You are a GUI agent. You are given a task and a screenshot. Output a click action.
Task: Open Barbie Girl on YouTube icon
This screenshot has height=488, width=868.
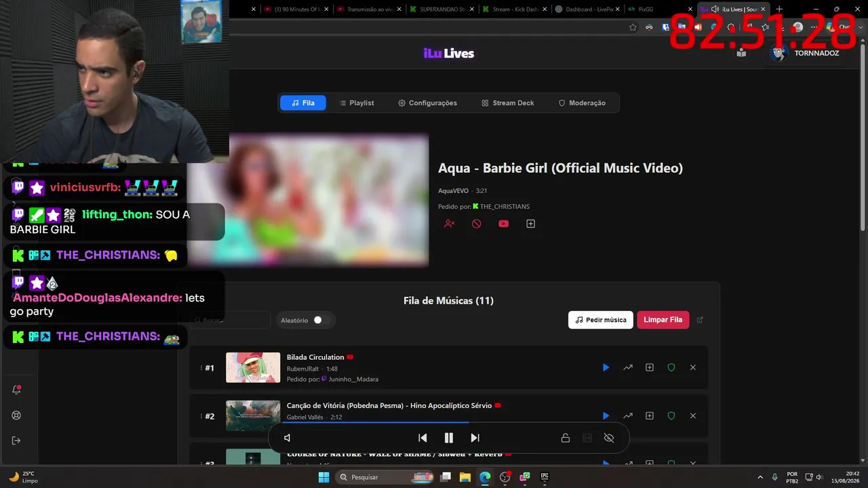[x=503, y=224]
